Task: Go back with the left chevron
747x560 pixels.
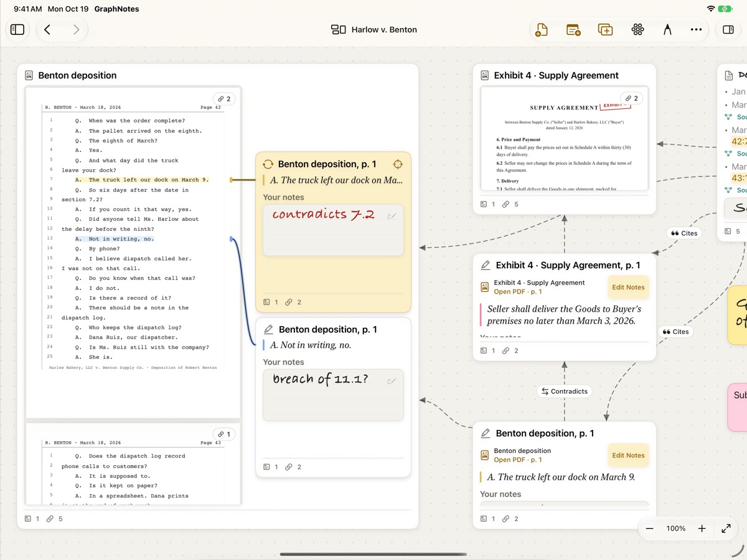Action: [x=47, y=29]
